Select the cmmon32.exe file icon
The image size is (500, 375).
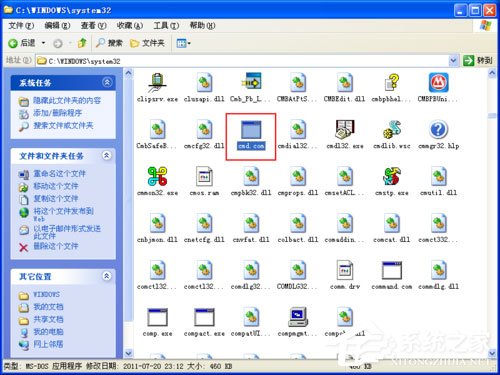[157, 176]
